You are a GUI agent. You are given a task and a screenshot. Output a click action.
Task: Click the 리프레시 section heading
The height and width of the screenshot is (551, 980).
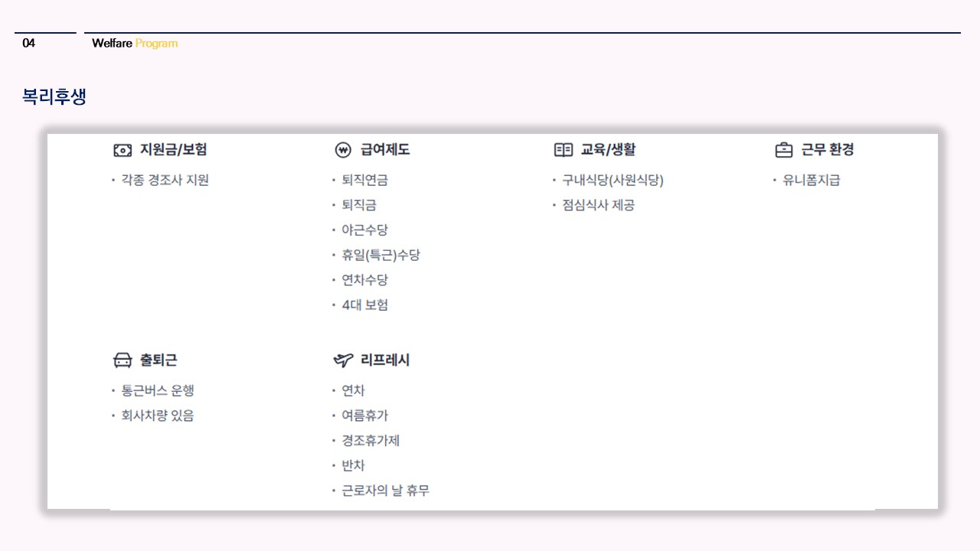point(385,360)
